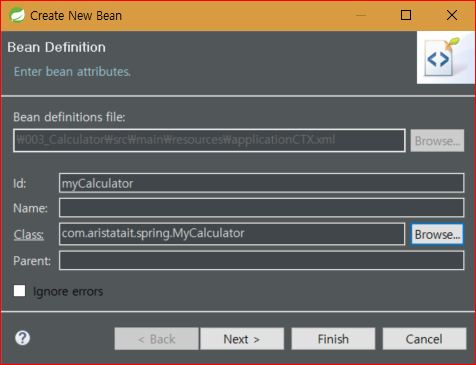Click the 'Enter bean attributes.' text

(x=72, y=72)
